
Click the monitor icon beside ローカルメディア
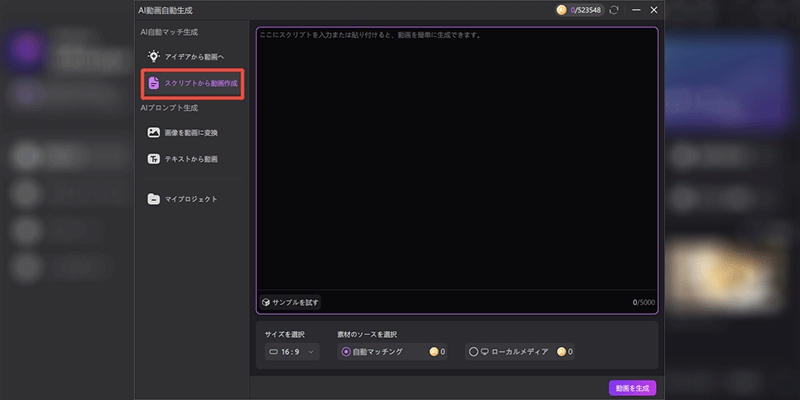tap(485, 352)
